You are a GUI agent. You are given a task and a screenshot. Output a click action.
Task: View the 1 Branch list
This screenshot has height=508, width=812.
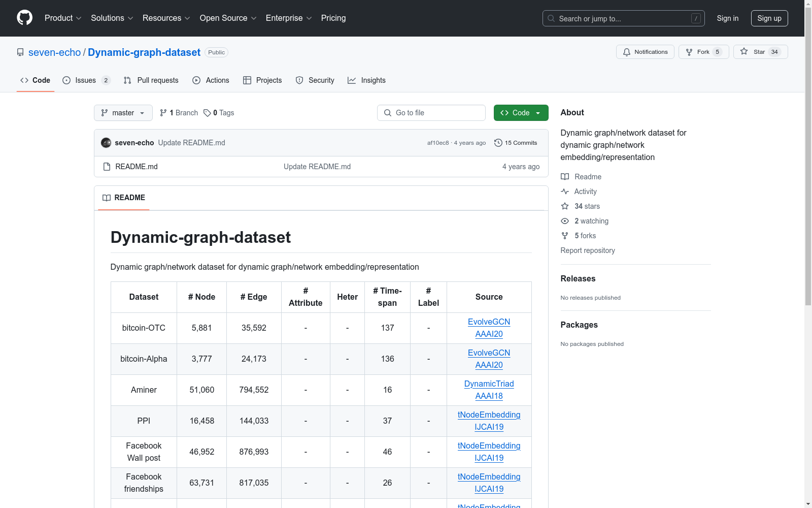click(x=179, y=113)
